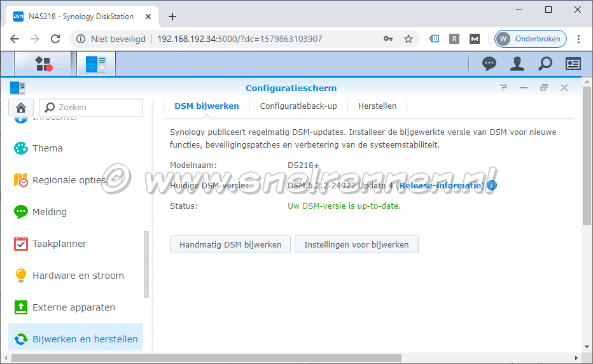
Task: Close the NAS218 browser tab
Action: click(148, 17)
